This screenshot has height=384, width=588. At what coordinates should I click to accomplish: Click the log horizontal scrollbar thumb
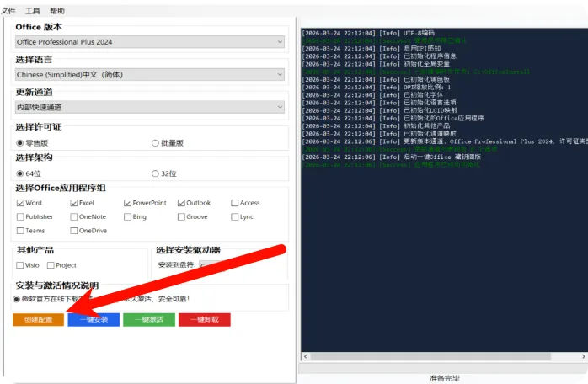pos(430,356)
